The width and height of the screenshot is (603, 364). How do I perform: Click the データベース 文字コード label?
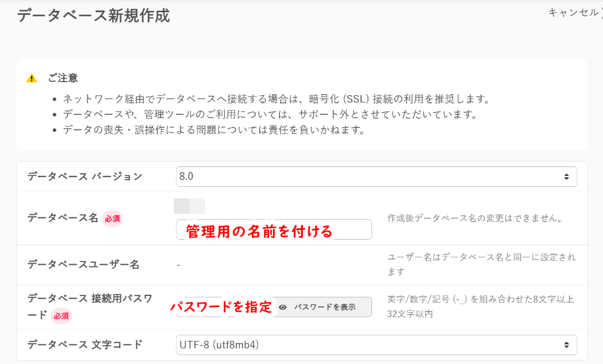[x=85, y=344]
